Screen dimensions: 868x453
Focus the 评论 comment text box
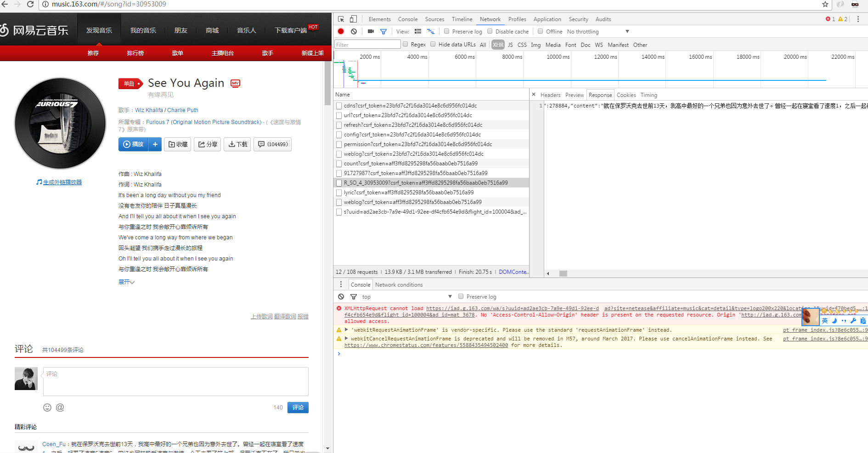click(176, 381)
